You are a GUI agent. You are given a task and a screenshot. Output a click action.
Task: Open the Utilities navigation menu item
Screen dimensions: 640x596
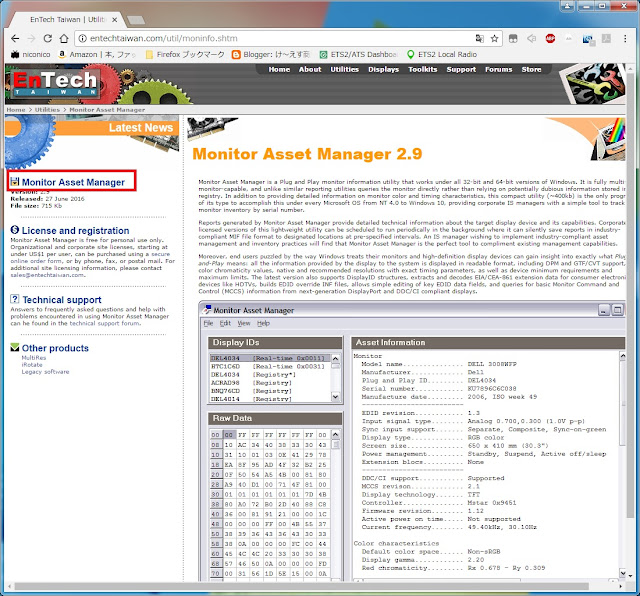(344, 69)
